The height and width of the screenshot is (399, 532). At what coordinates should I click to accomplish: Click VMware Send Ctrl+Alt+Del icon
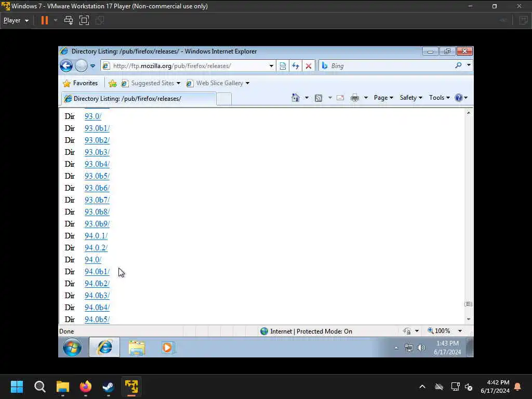tap(69, 20)
